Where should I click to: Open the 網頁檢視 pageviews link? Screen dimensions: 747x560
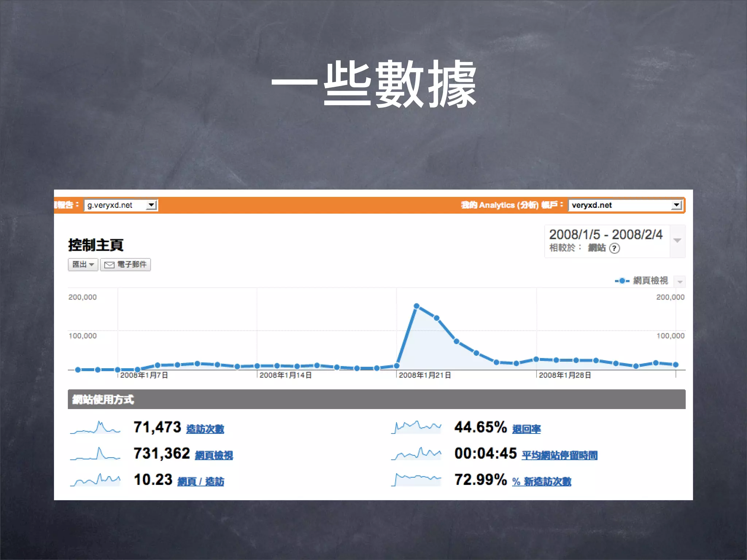click(x=214, y=455)
